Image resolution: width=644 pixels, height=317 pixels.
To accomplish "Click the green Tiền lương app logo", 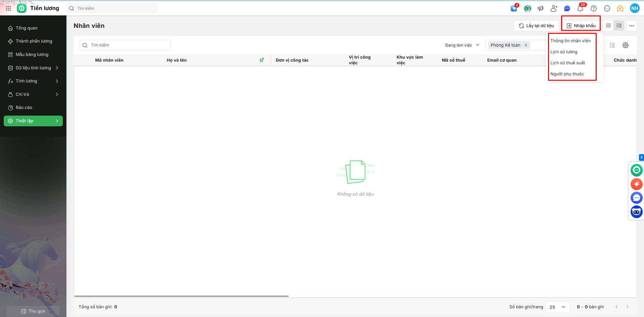I will tap(22, 8).
